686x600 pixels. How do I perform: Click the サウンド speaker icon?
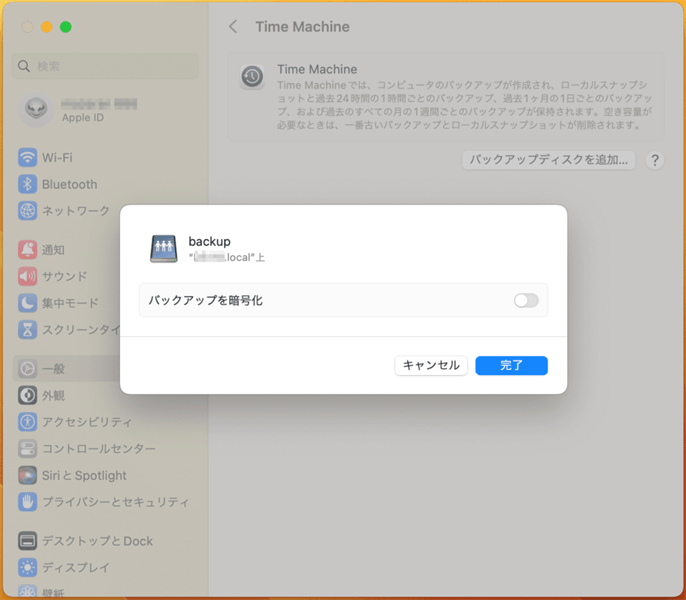[x=27, y=277]
